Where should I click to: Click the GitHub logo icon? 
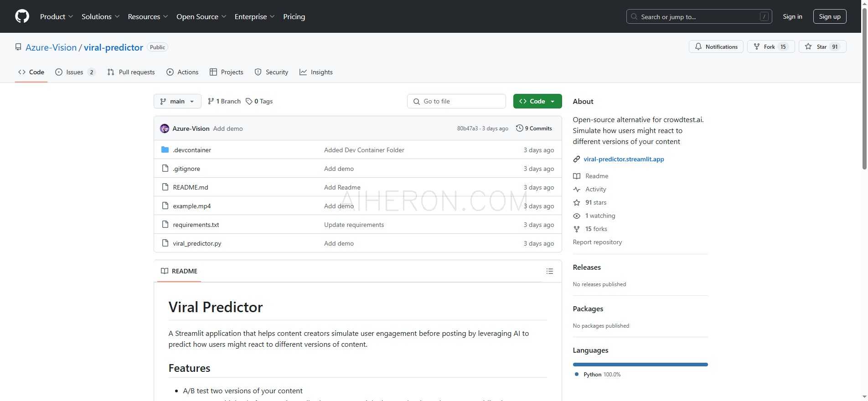[22, 16]
